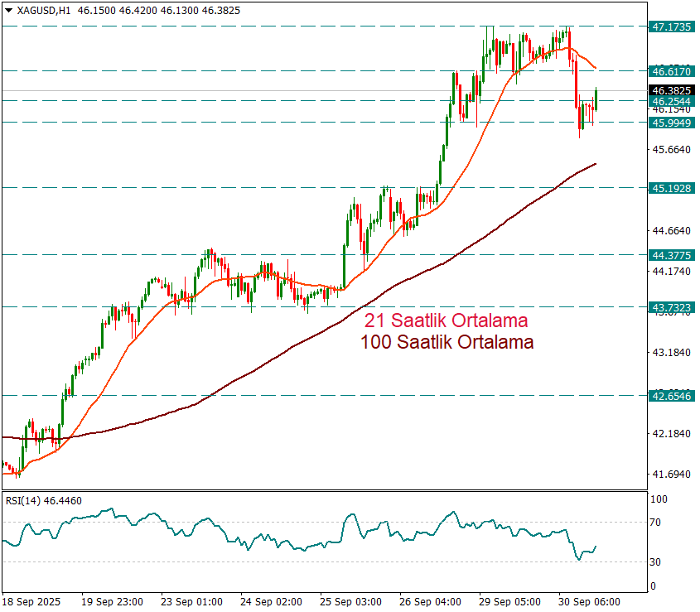This screenshot has width=700, height=612.
Task: Select the 44.3775 price level label
Action: (x=671, y=256)
